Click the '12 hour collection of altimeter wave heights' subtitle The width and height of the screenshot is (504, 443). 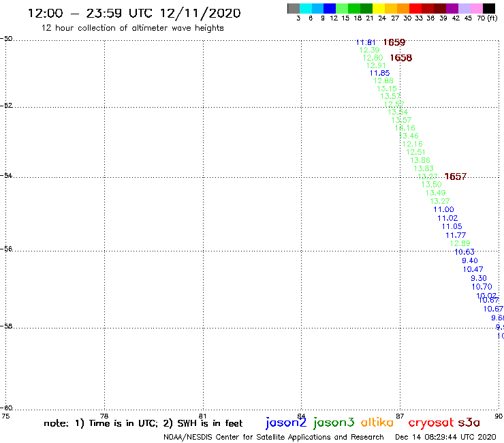click(132, 28)
